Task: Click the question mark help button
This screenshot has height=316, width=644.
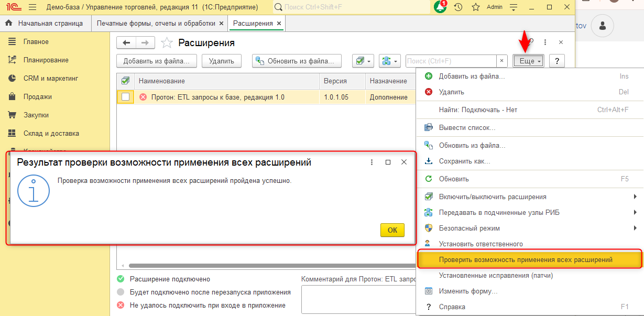Action: point(556,61)
